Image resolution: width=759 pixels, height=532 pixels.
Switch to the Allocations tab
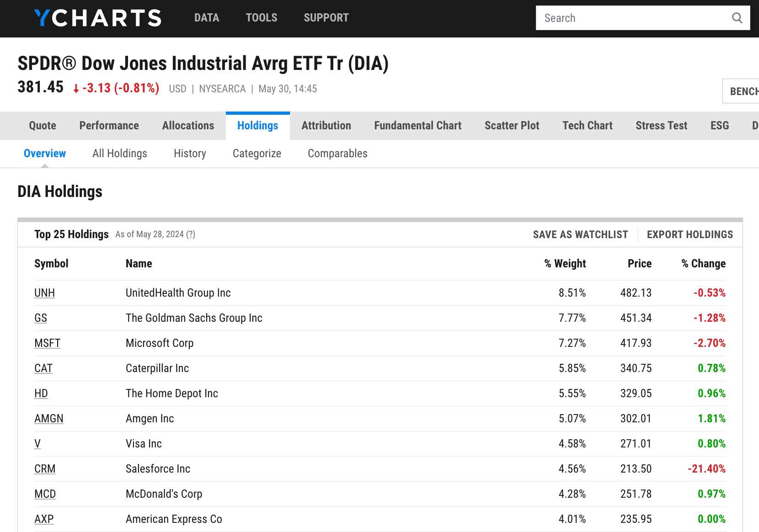pos(188,126)
